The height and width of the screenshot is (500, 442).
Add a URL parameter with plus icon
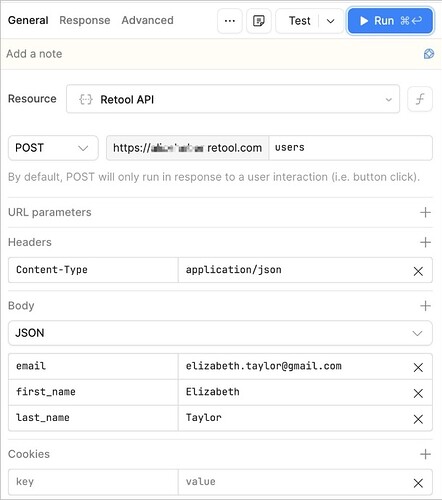click(425, 212)
